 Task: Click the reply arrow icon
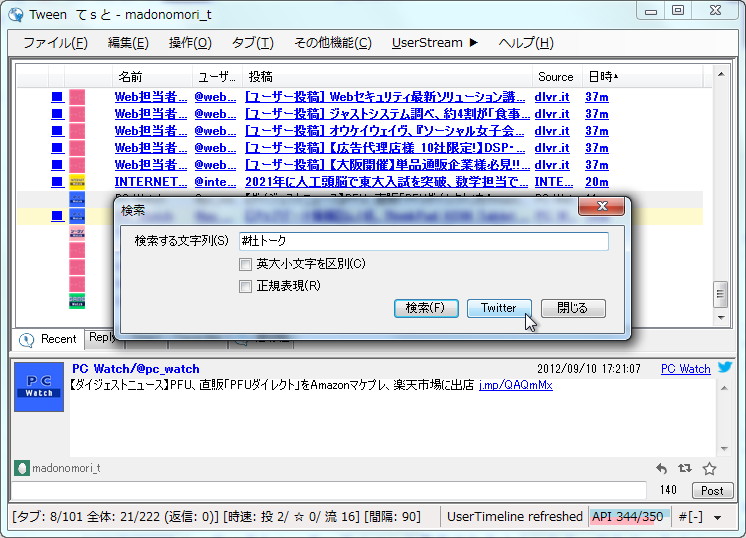pyautogui.click(x=661, y=469)
